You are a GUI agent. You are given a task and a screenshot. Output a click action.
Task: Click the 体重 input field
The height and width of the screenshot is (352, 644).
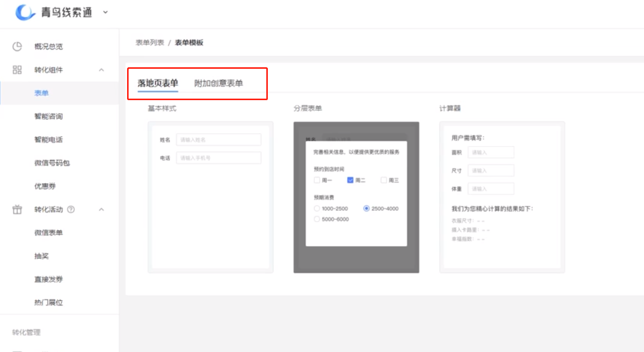coord(491,189)
